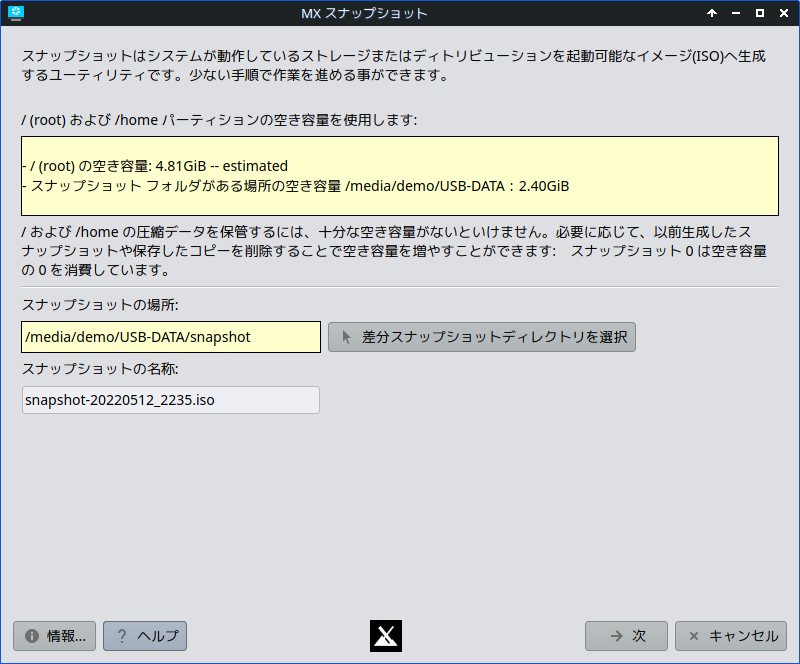The height and width of the screenshot is (664, 800).
Task: Click the keep-above arrow titlebar icon
Action: 712,13
